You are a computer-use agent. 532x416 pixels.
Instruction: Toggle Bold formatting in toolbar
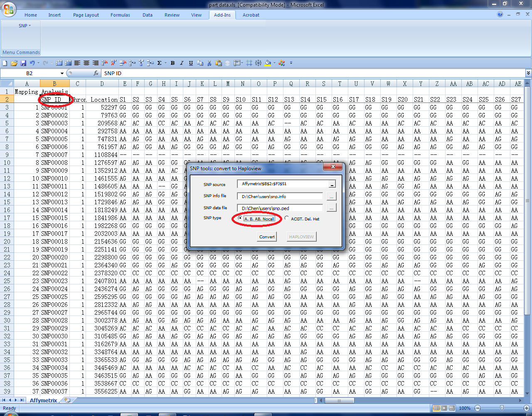pyautogui.click(x=172, y=63)
